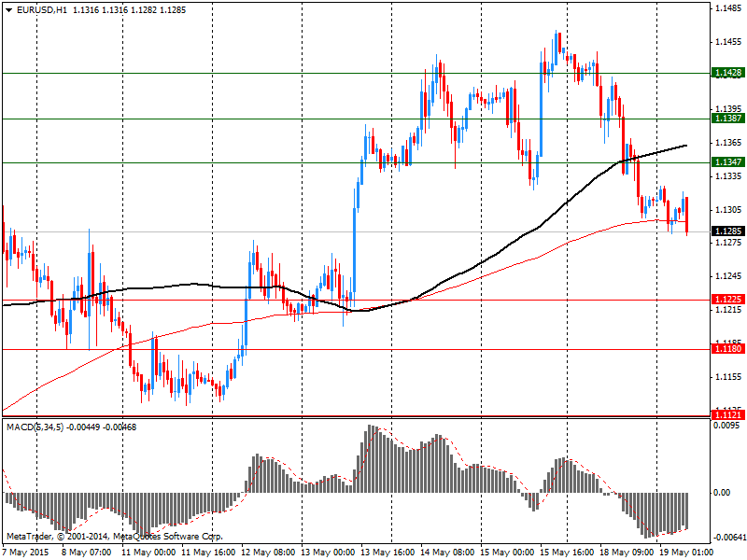The height and width of the screenshot is (560, 747).
Task: Select the 1.1428 green level price label
Action: 728,73
